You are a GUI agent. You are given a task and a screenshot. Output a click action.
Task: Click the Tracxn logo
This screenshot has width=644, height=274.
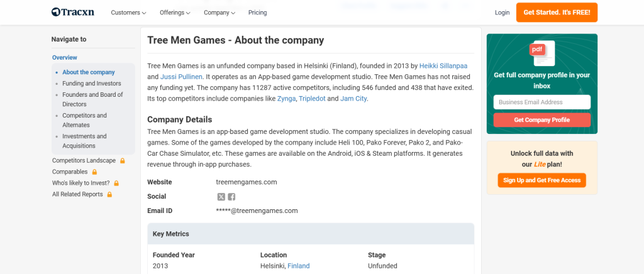pos(73,13)
